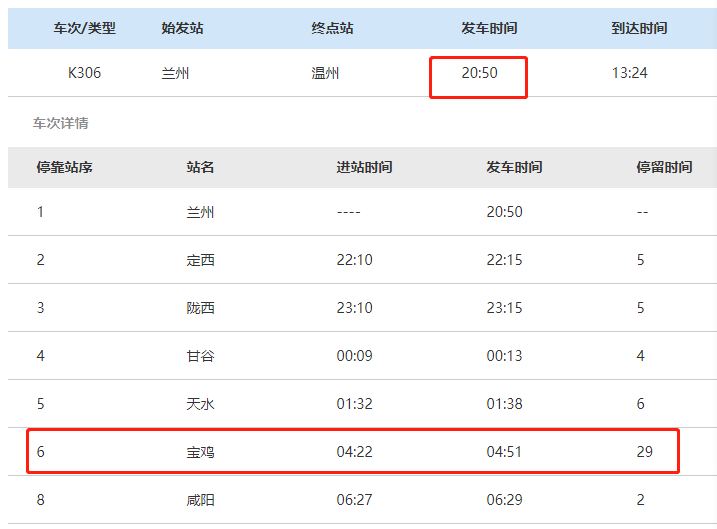Click the 始发站 column header

[x=182, y=28]
